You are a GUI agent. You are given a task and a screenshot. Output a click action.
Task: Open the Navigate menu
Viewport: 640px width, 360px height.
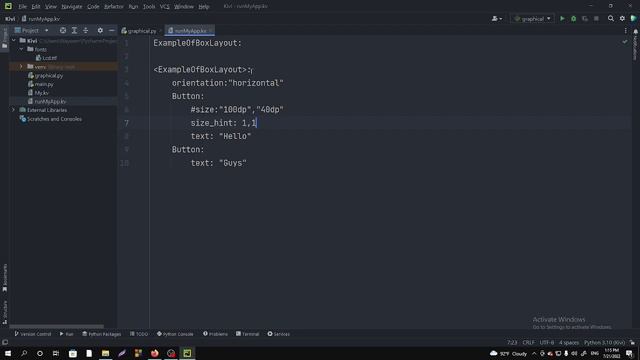click(x=71, y=7)
